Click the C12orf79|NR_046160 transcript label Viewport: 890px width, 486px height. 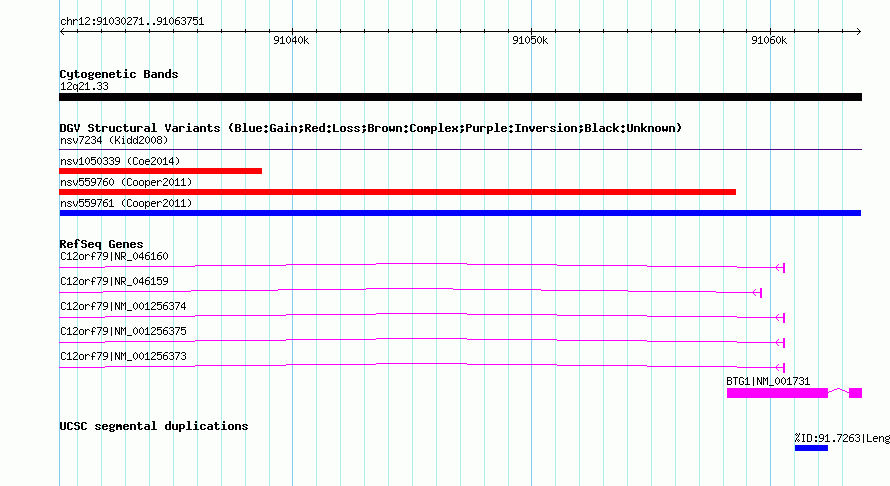pyautogui.click(x=114, y=257)
